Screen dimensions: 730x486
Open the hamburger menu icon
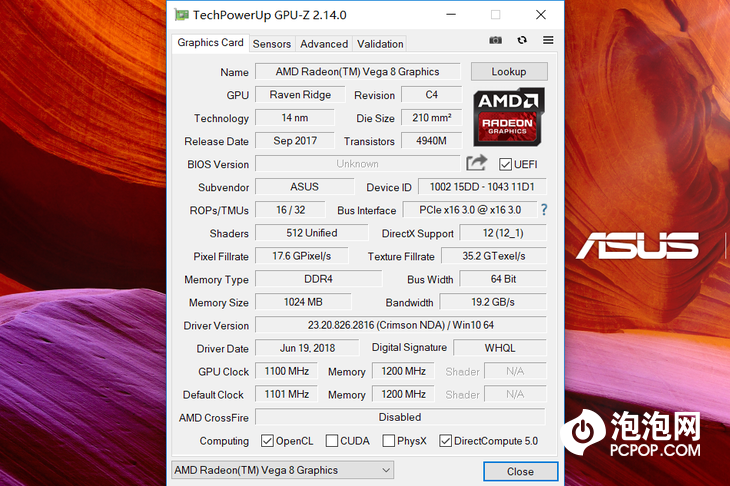point(548,40)
